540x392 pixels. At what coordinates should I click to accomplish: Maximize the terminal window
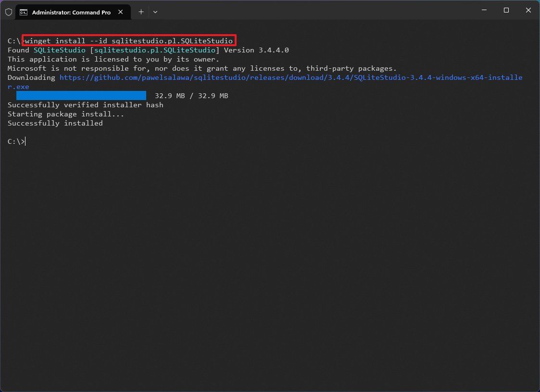point(506,10)
